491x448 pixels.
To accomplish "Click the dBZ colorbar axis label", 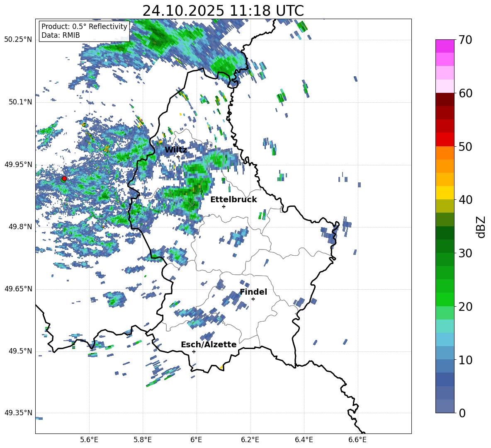I will (481, 227).
